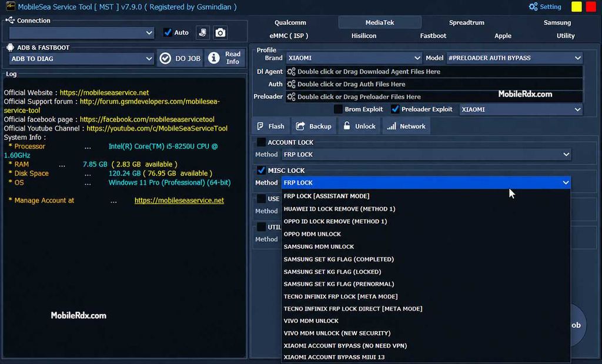Toggle the Auto checkbox
This screenshot has width=602, height=364.
(x=168, y=33)
